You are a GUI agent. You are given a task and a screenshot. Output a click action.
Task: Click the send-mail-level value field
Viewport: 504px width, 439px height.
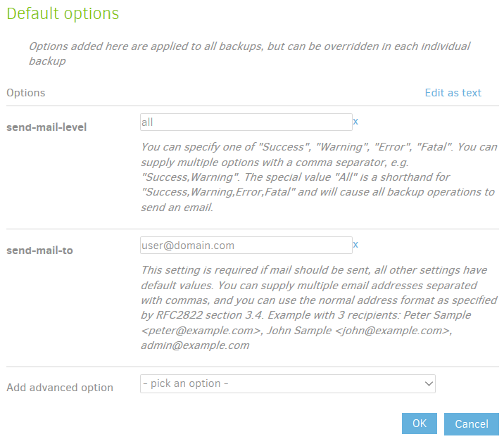click(x=246, y=122)
